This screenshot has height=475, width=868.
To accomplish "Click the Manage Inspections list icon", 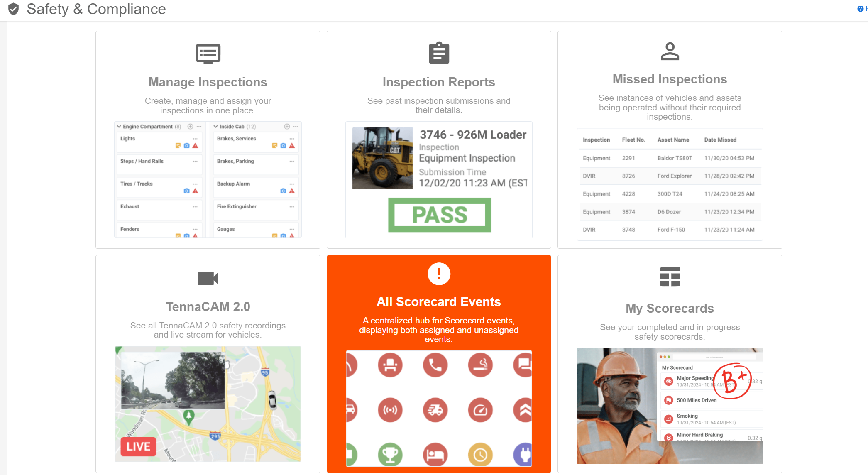I will click(x=208, y=54).
